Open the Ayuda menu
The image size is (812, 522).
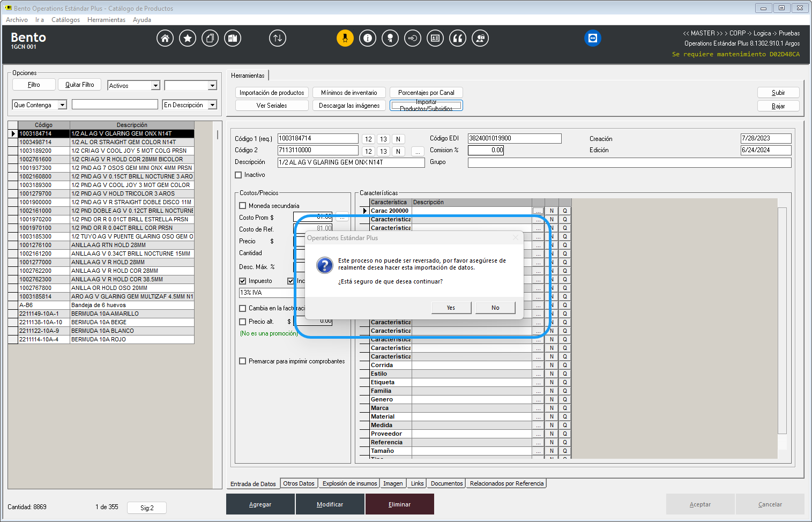point(142,20)
